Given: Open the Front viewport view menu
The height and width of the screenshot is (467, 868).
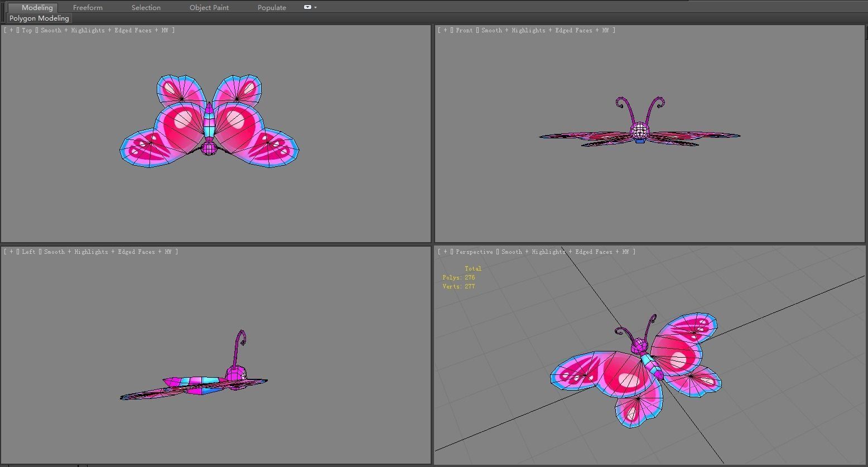Looking at the screenshot, I should [x=464, y=31].
